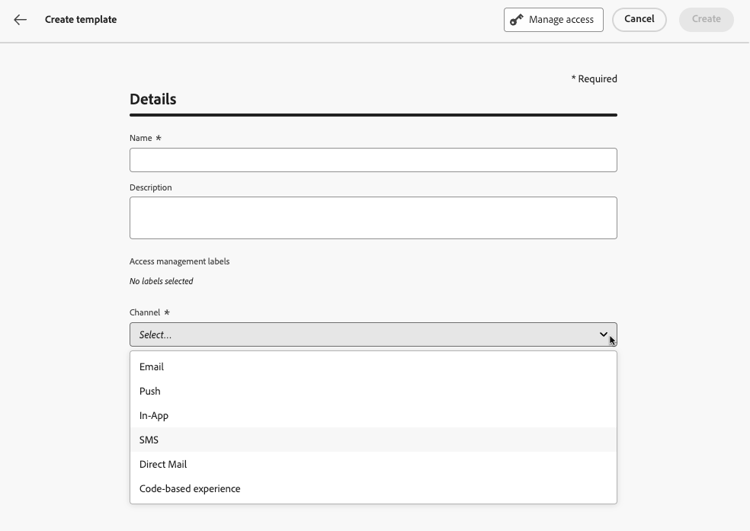
Task: Click the back arrow icon
Action: 20,19
